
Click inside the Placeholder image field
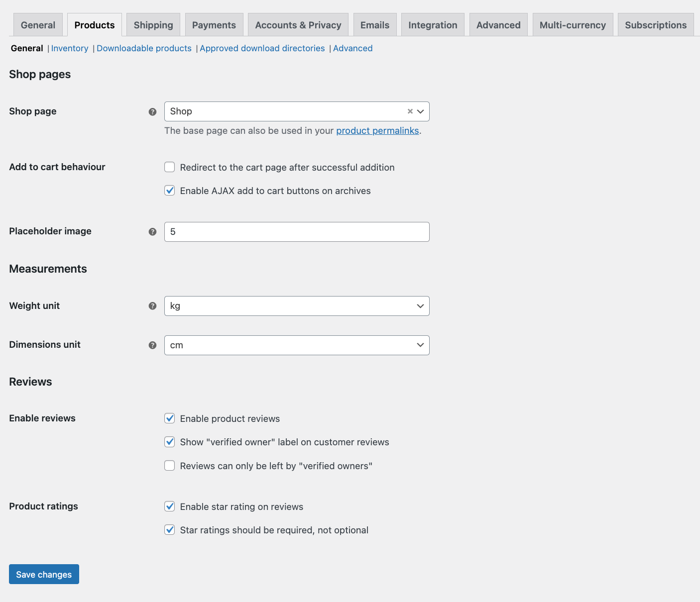297,232
